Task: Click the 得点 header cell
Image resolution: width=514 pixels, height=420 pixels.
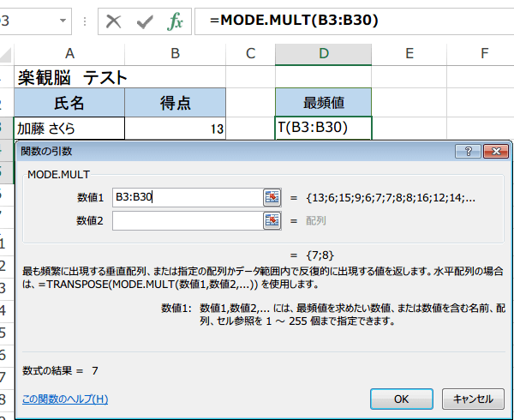Action: [x=176, y=103]
